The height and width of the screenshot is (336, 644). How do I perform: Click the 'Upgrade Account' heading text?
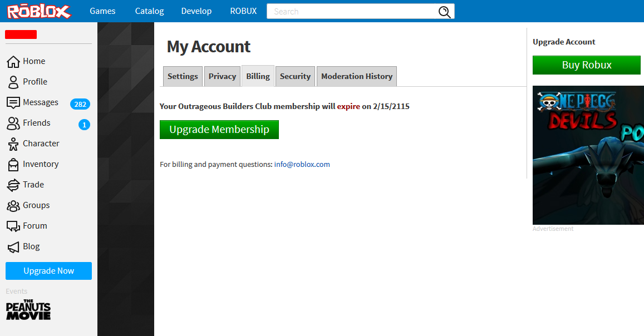coord(564,42)
